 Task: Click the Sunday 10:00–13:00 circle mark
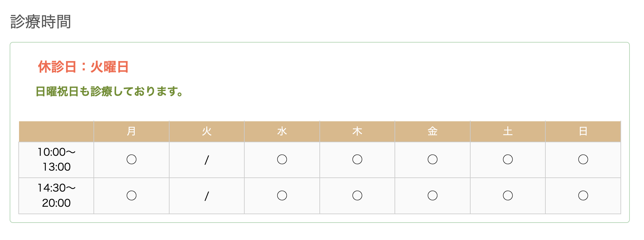(583, 159)
